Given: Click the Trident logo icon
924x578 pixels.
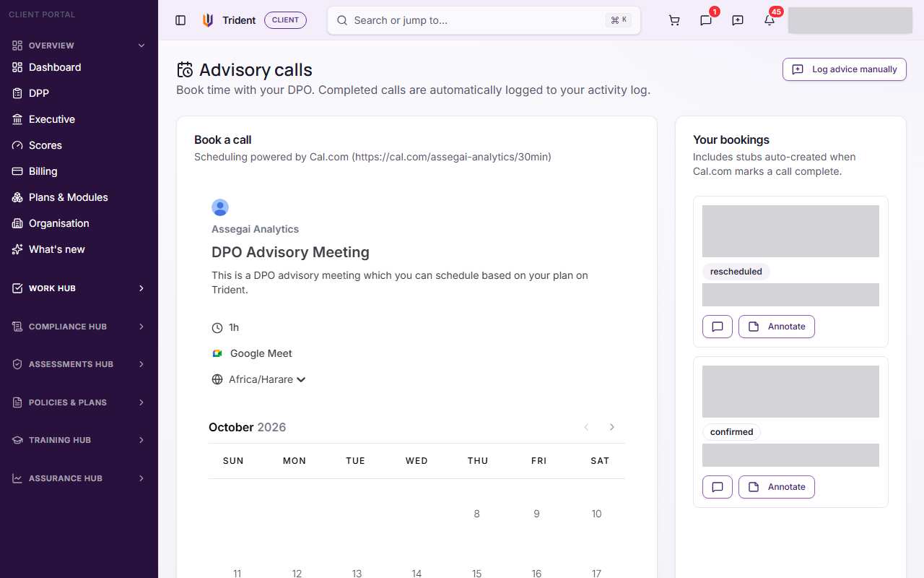Looking at the screenshot, I should (208, 20).
